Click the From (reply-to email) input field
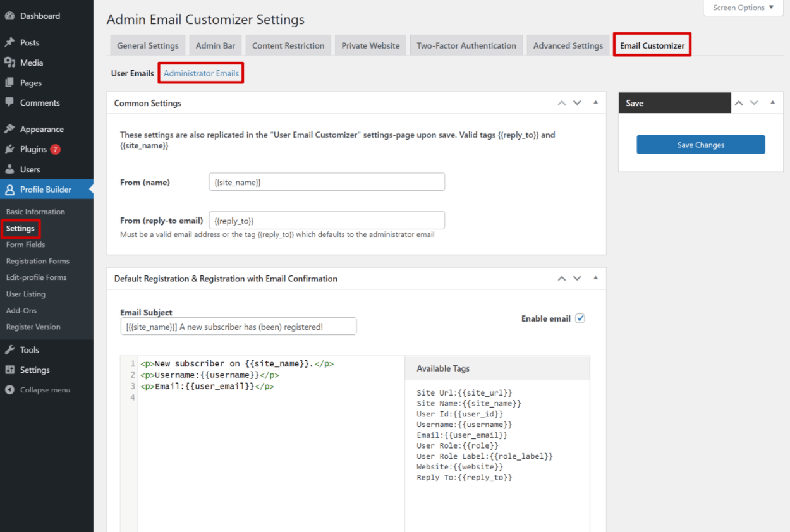This screenshot has width=790, height=532. coord(327,221)
